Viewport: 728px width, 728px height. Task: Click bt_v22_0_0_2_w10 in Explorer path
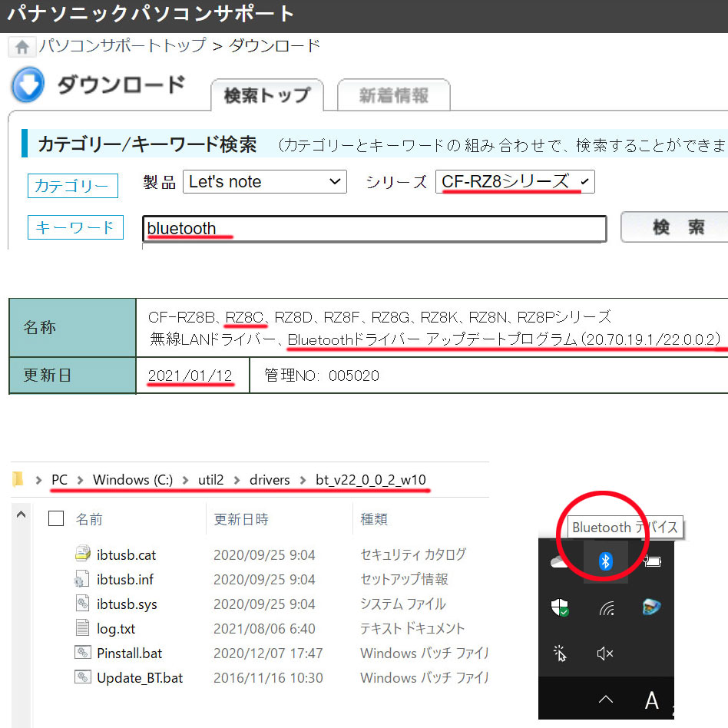(x=370, y=480)
